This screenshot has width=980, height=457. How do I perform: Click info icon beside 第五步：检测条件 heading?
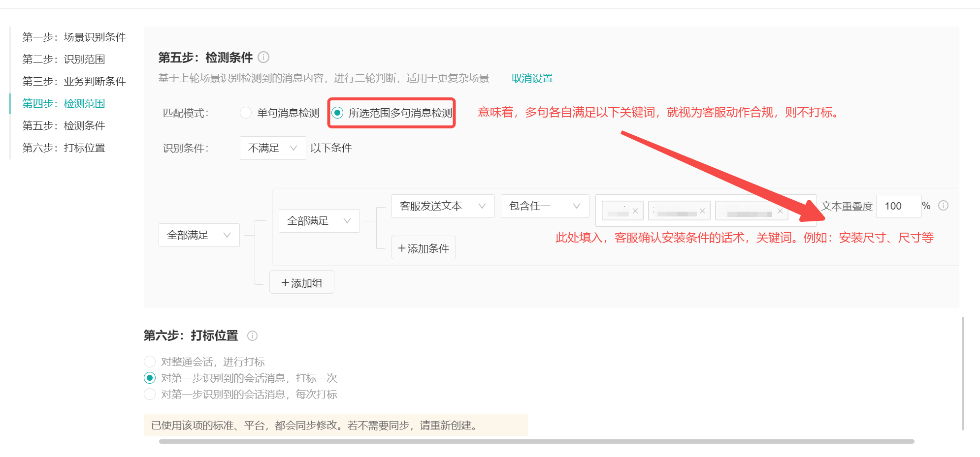(x=263, y=58)
